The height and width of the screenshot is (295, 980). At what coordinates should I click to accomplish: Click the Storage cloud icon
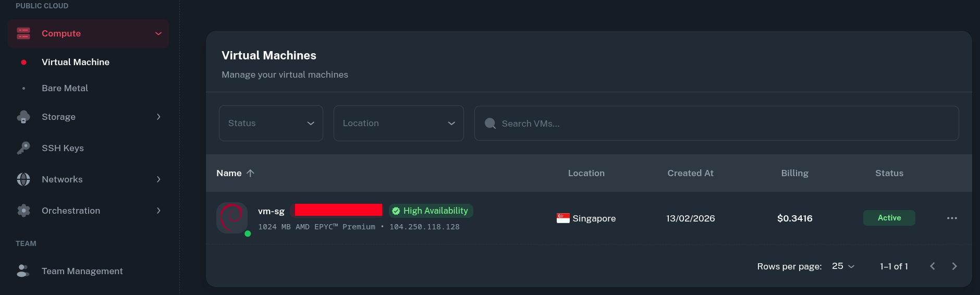[x=23, y=117]
